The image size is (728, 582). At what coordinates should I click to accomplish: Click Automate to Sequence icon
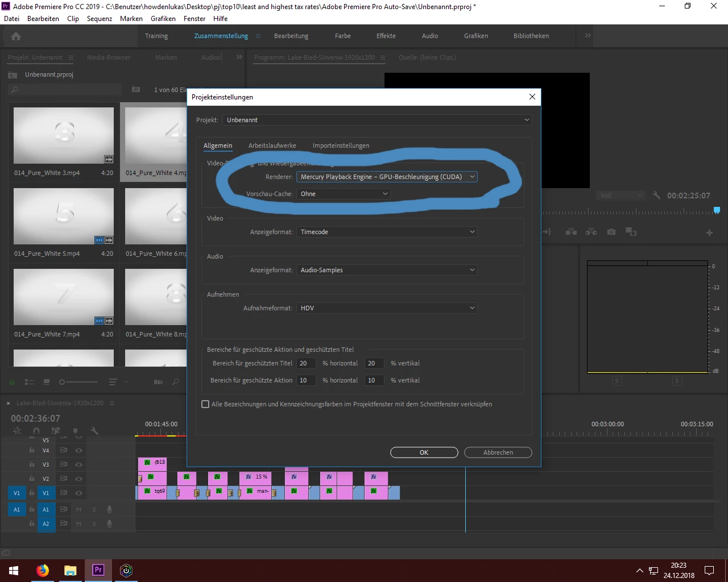pos(159,382)
